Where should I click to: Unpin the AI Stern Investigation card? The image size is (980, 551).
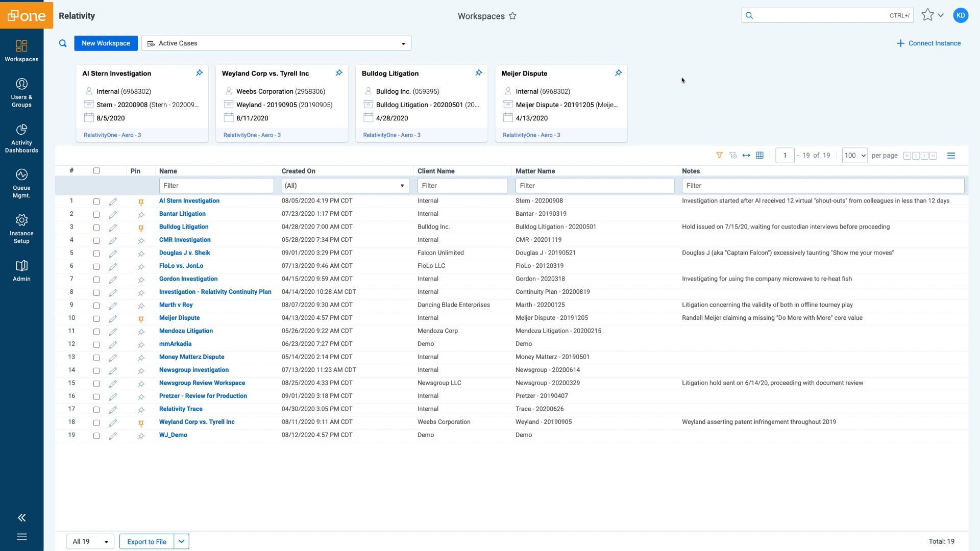199,73
